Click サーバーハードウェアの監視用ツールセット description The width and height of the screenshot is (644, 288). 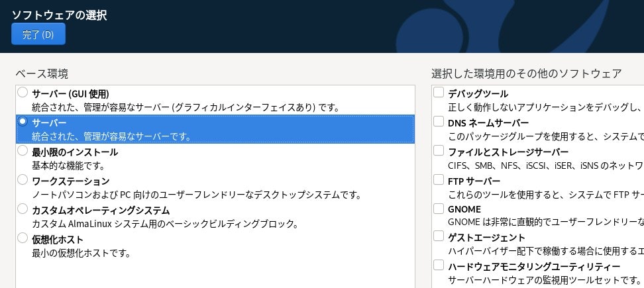tap(545, 281)
